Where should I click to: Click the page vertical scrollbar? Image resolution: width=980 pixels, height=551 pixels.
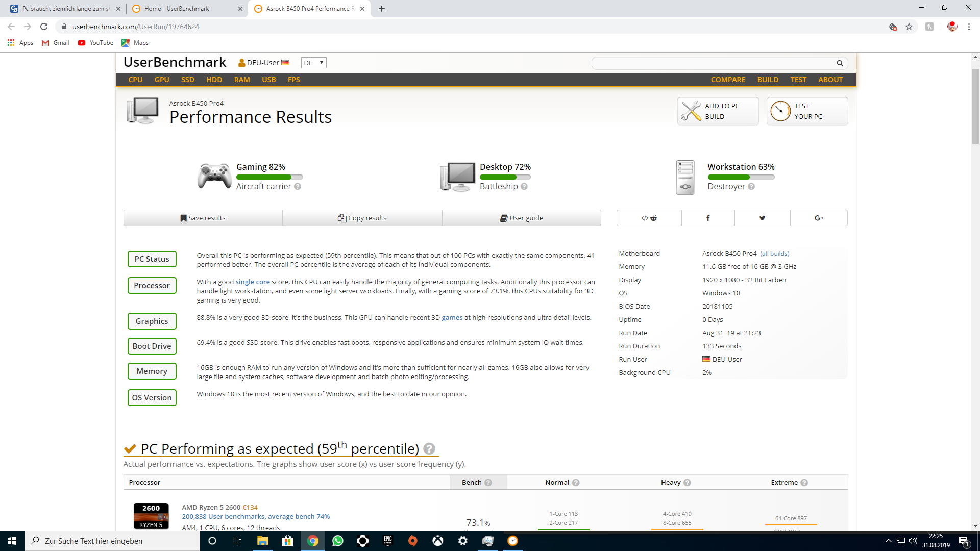coord(975,106)
